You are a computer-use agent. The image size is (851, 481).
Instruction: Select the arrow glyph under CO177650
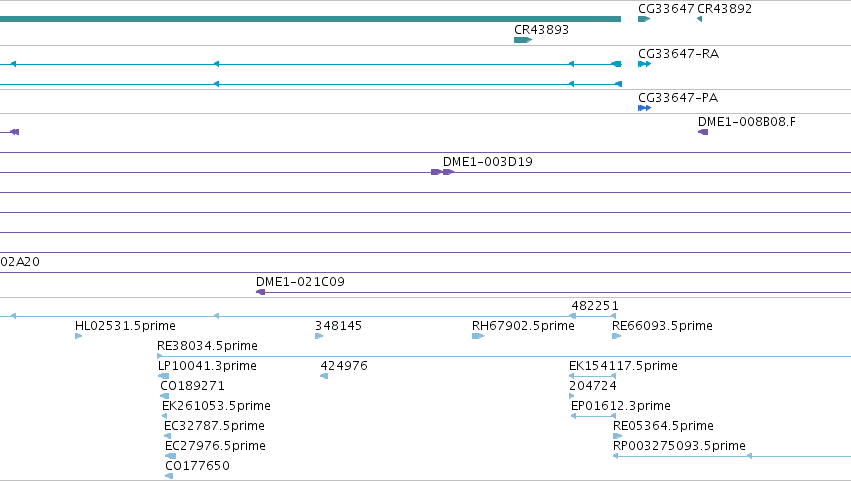[x=169, y=476]
